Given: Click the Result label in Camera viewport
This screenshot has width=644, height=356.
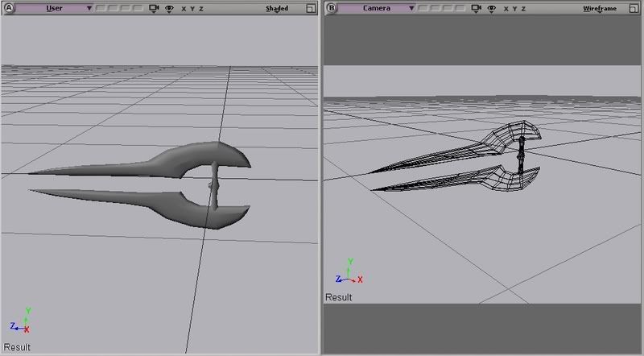Looking at the screenshot, I should (x=338, y=297).
